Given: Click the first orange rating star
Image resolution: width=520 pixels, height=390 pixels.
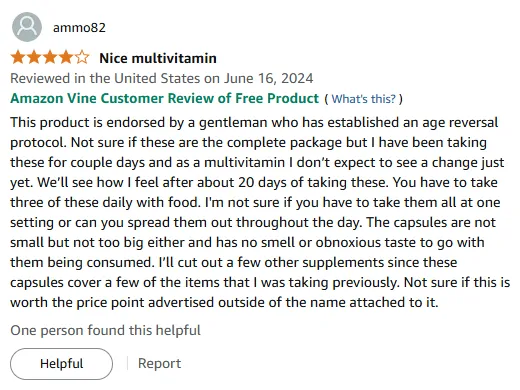Looking at the screenshot, I should pyautogui.click(x=18, y=58).
